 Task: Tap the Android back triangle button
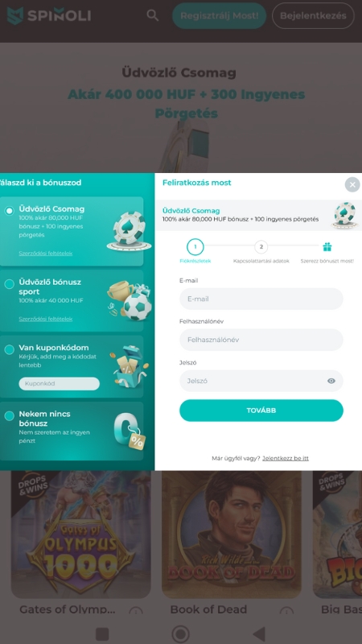[259, 634]
